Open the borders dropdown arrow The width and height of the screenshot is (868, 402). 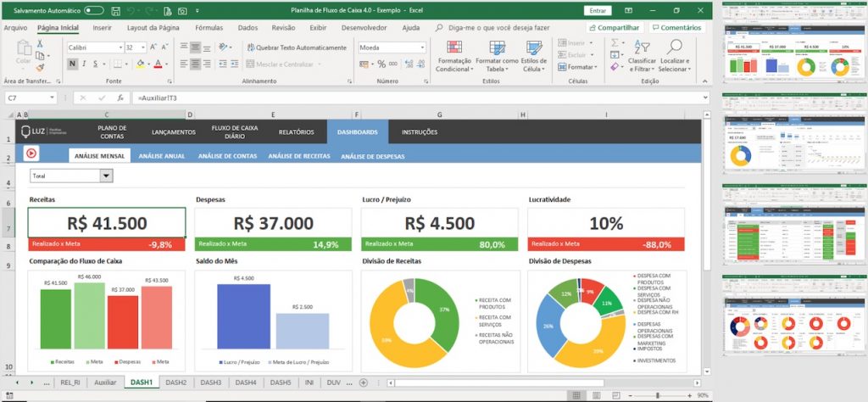127,64
